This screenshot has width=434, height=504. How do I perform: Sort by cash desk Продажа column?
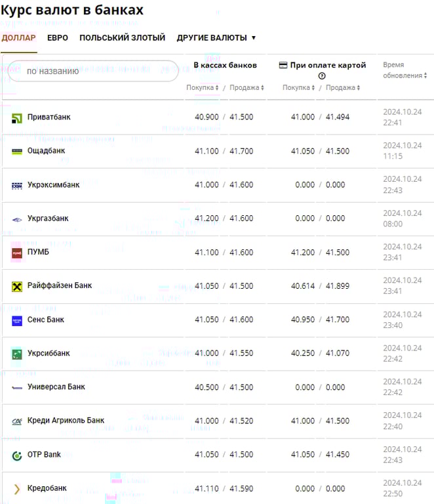(x=247, y=88)
